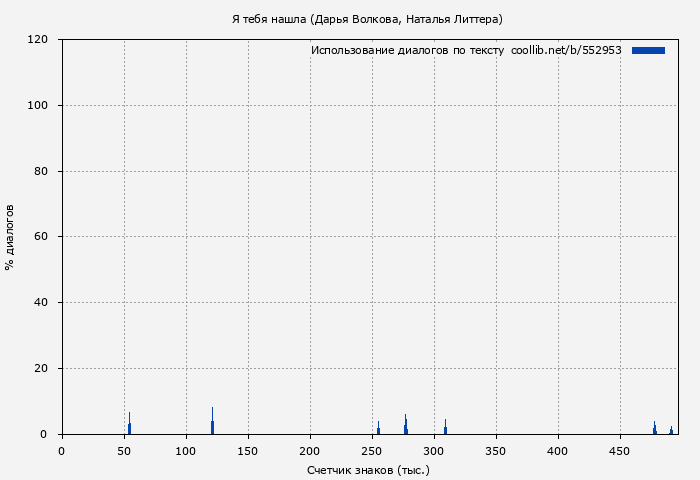Click the blue bar near 309 thousand

(445, 429)
